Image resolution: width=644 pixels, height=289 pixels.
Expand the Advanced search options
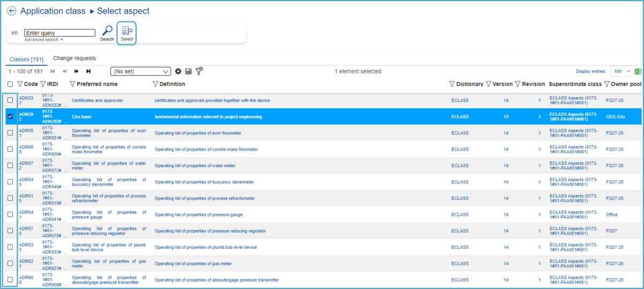click(44, 40)
